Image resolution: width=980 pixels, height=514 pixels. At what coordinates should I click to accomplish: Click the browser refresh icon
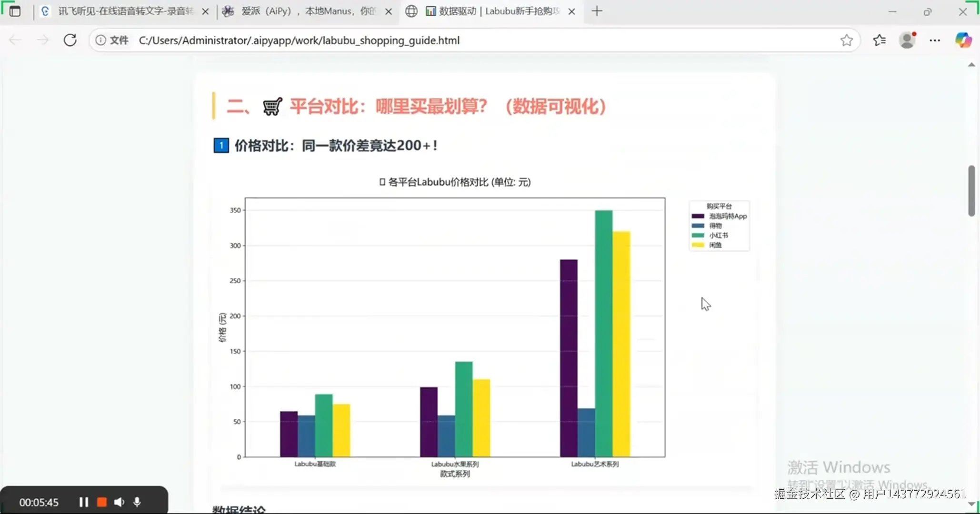click(70, 40)
